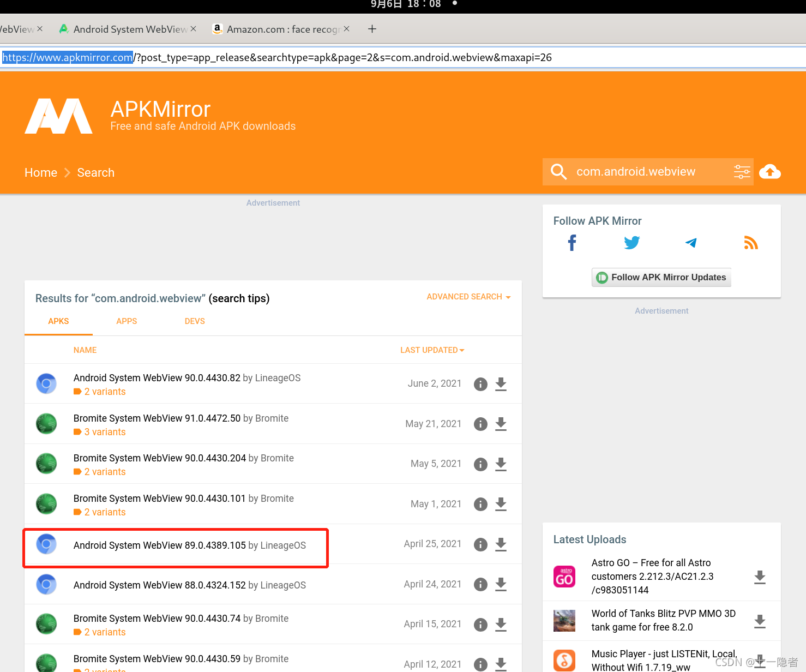The height and width of the screenshot is (672, 806).
Task: Expand 2 variants under Bromite 90.0.4430.101
Action: (100, 512)
